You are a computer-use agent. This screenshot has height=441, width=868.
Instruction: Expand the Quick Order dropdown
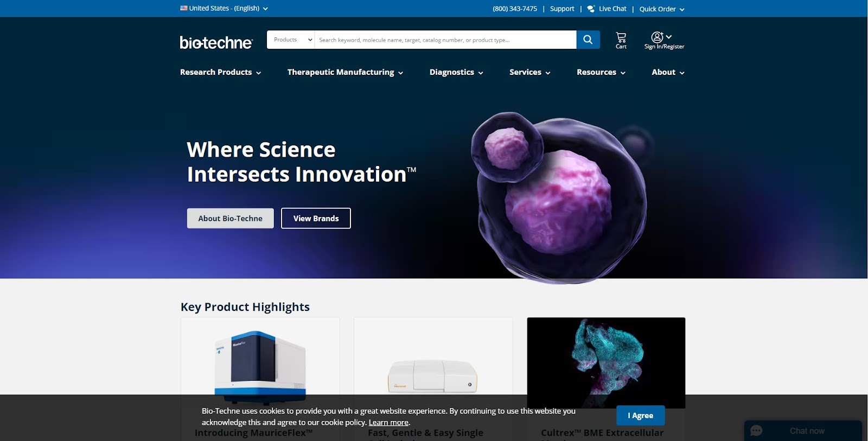[662, 9]
